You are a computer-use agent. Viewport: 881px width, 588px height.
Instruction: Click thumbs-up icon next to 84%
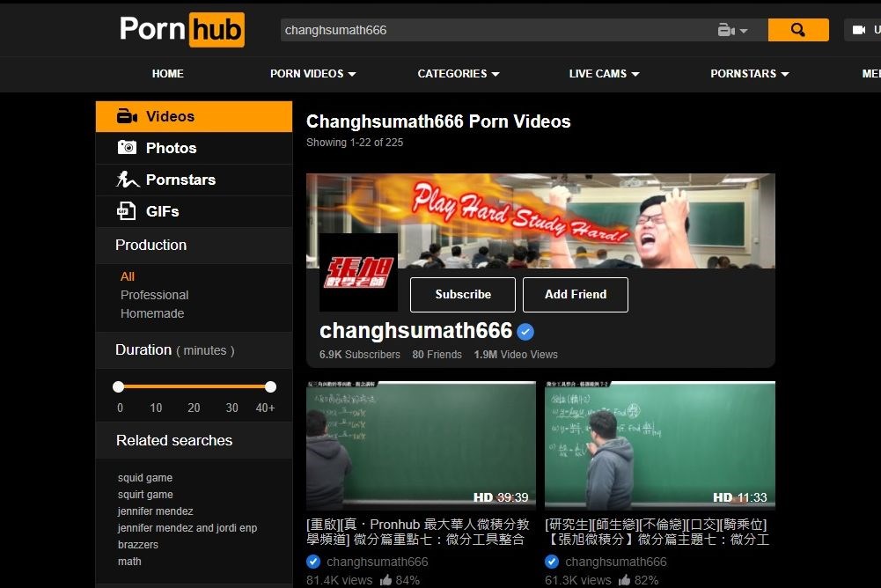pyautogui.click(x=385, y=580)
